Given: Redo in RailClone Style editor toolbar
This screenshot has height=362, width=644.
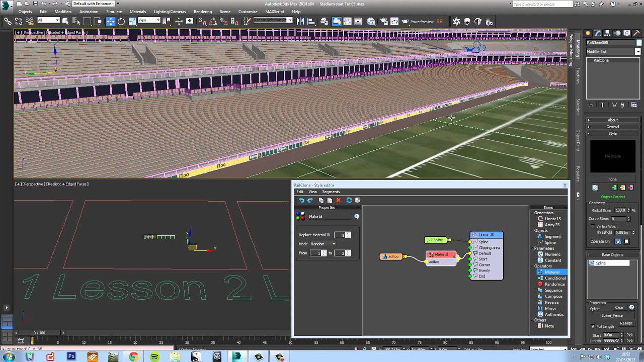Looking at the screenshot, I should (x=310, y=200).
